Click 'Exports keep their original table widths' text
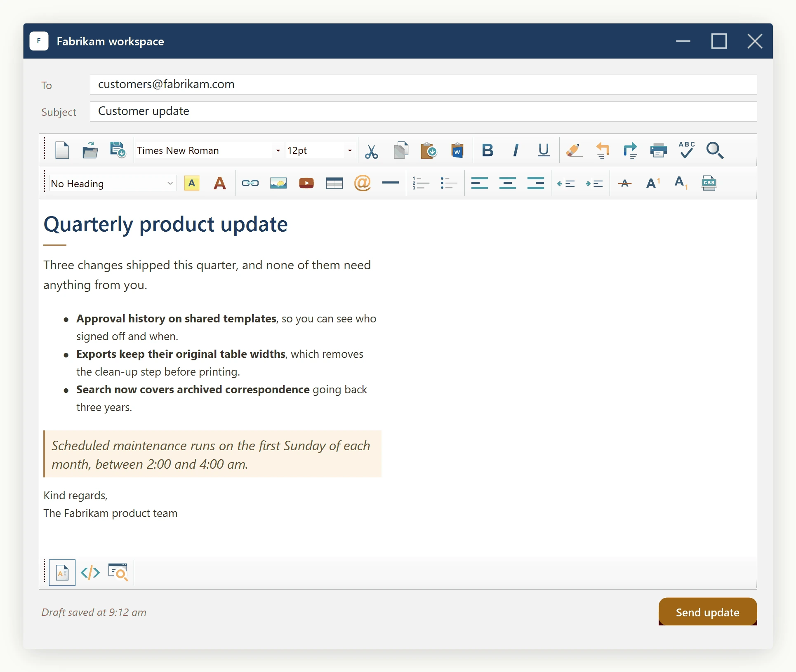Screen dimensions: 796x672 181,354
